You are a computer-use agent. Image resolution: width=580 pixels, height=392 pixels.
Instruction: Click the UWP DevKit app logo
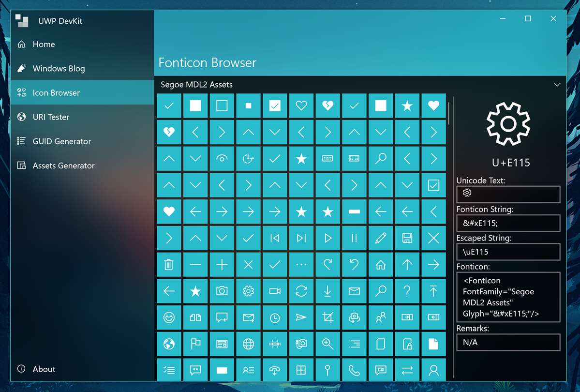[x=22, y=21]
